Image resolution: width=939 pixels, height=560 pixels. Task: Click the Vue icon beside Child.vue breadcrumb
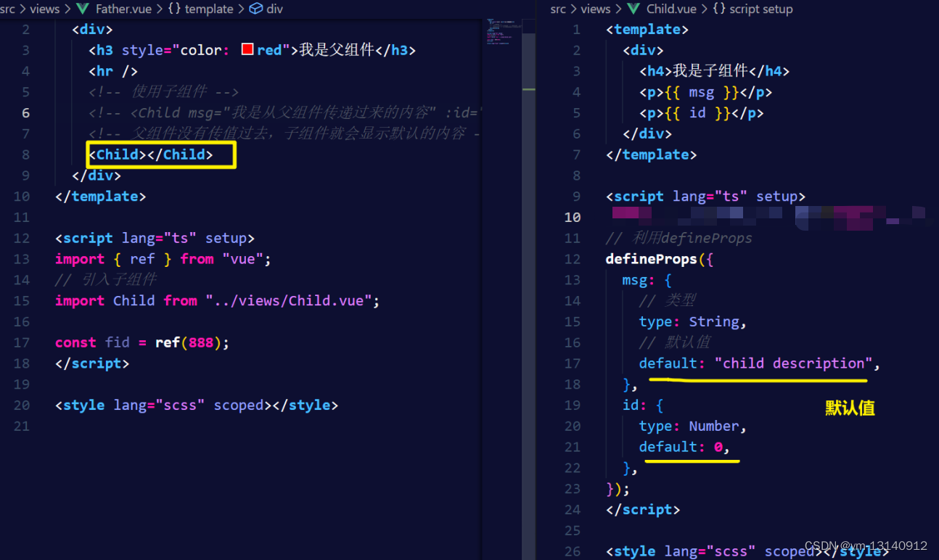pos(633,9)
